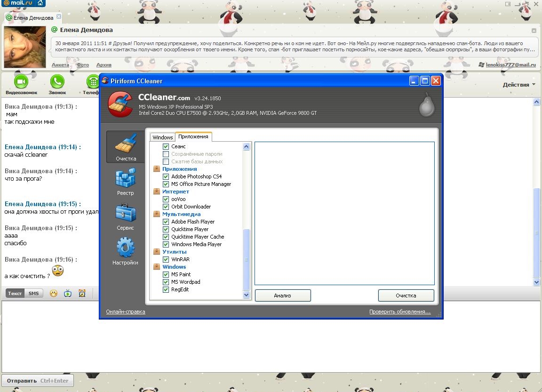Click the alarm clock buzz icon

pyautogui.click(x=82, y=294)
